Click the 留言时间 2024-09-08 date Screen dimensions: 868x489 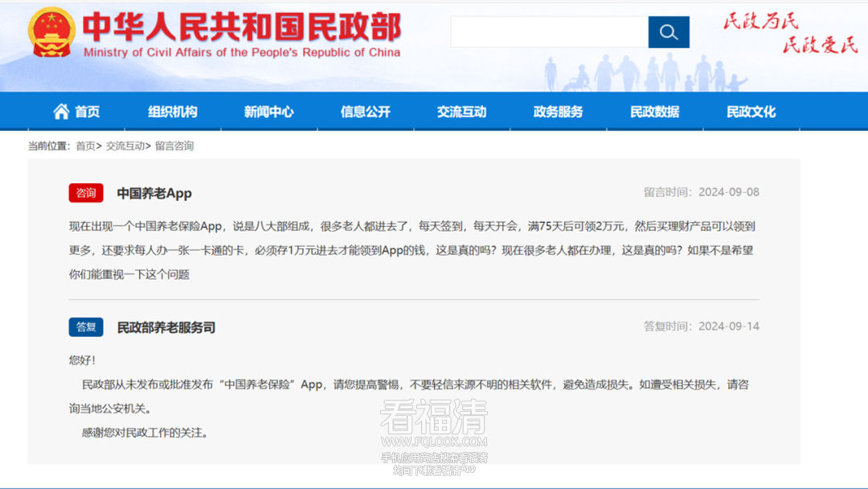[702, 192]
